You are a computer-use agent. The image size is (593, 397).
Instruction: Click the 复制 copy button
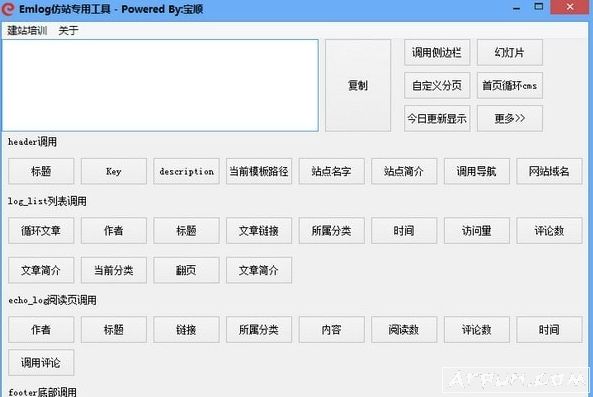pyautogui.click(x=358, y=85)
